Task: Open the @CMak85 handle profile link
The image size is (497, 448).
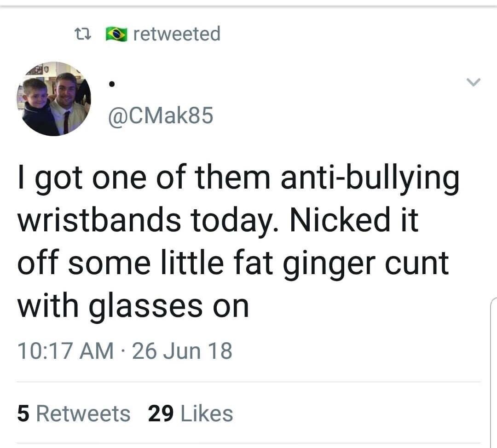Action: pos(160,115)
